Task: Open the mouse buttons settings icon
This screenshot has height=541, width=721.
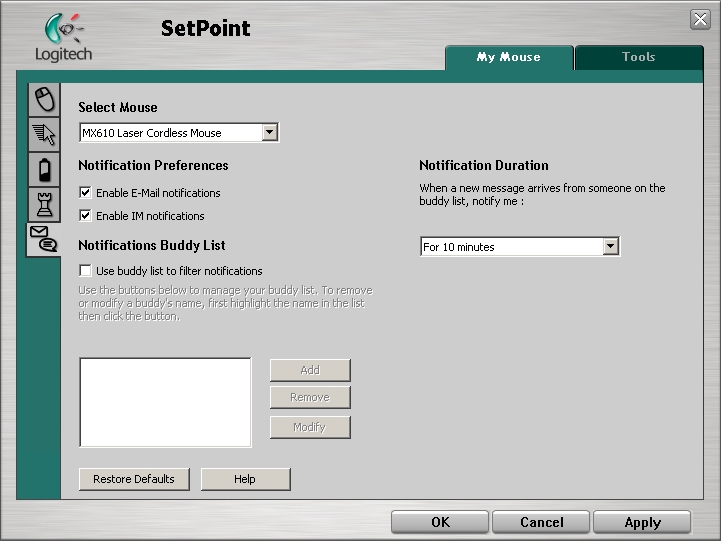Action: pos(43,100)
